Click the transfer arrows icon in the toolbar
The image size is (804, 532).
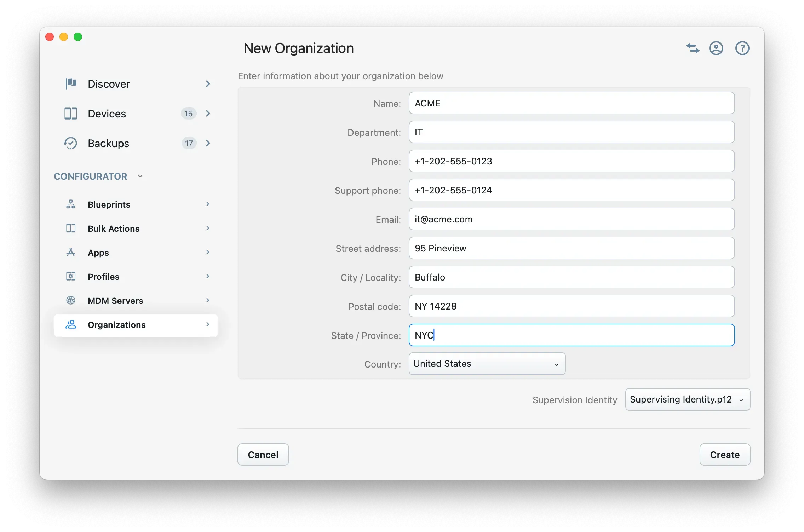[693, 48]
